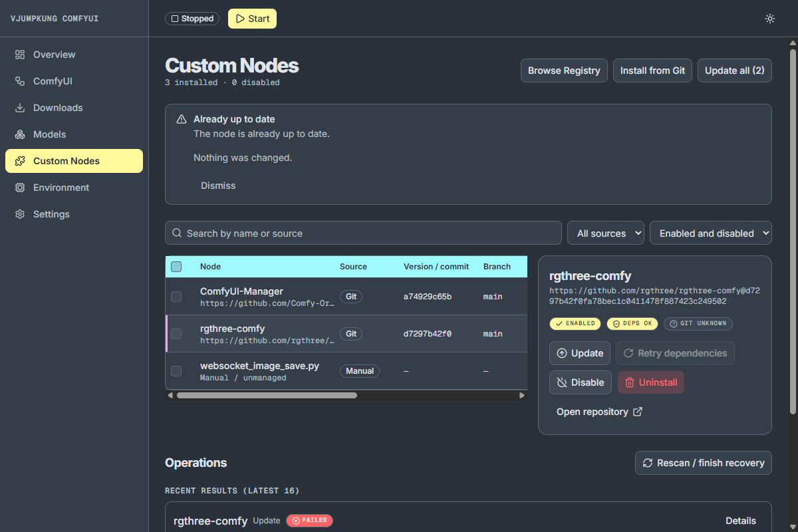The height and width of the screenshot is (532, 798).
Task: Click the up-arrow icon on Update button
Action: tap(562, 353)
